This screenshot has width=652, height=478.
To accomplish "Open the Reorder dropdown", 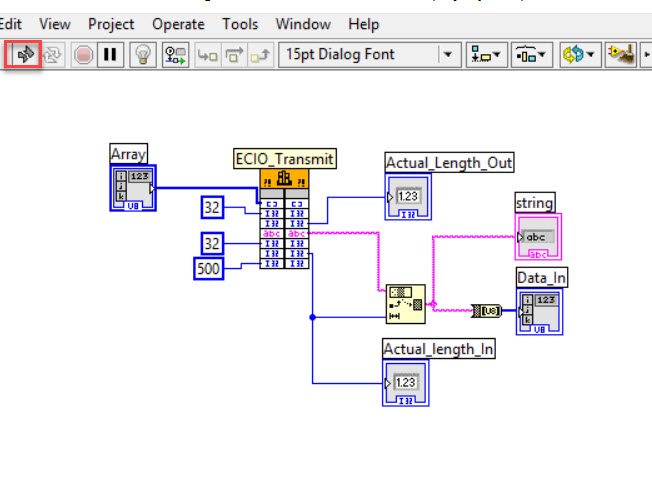I will click(580, 54).
